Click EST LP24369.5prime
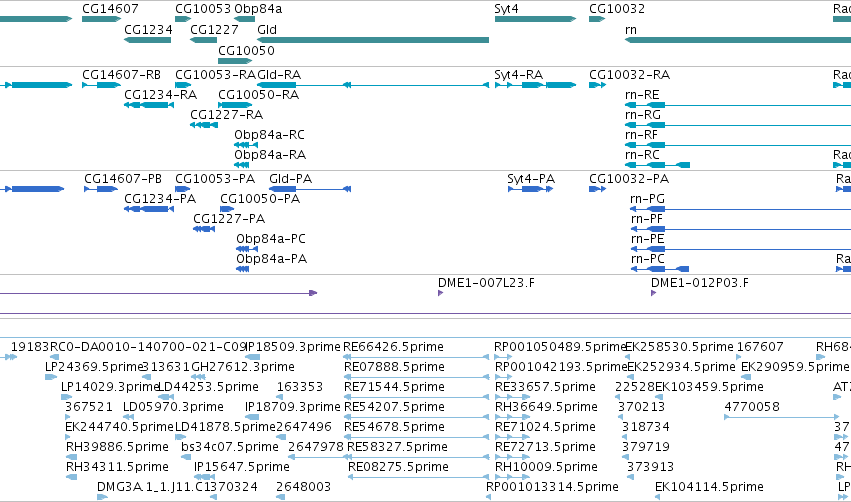 50,377
